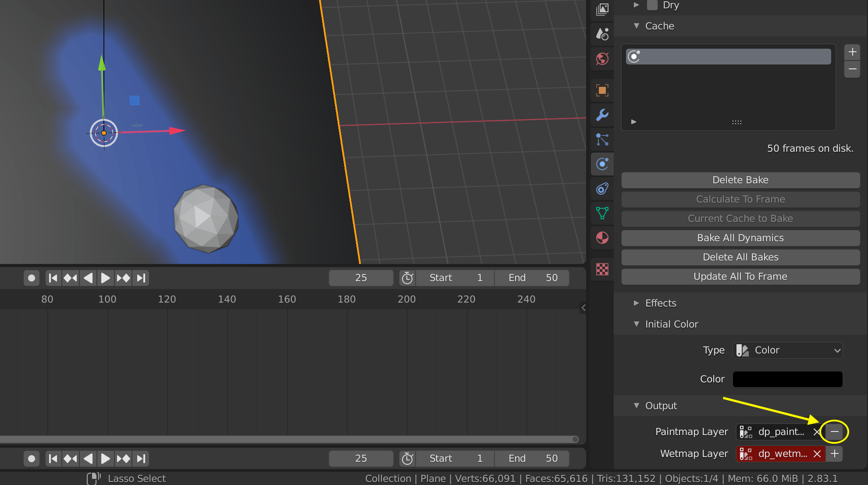Open the World Properties tab
Screen dimensions: 868x485
[x=602, y=59]
